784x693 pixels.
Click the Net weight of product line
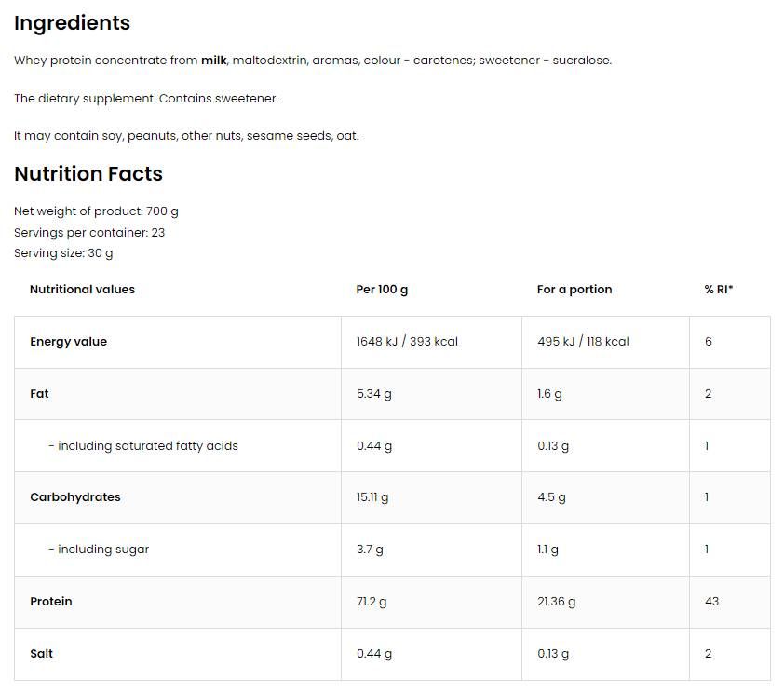[x=96, y=212]
